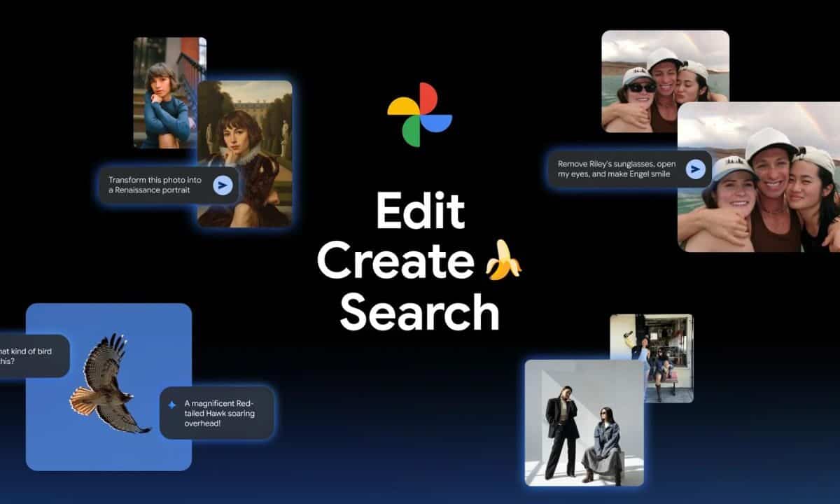Screen dimensions: 840x504
Task: Select the Edit heading
Action: pyautogui.click(x=421, y=211)
